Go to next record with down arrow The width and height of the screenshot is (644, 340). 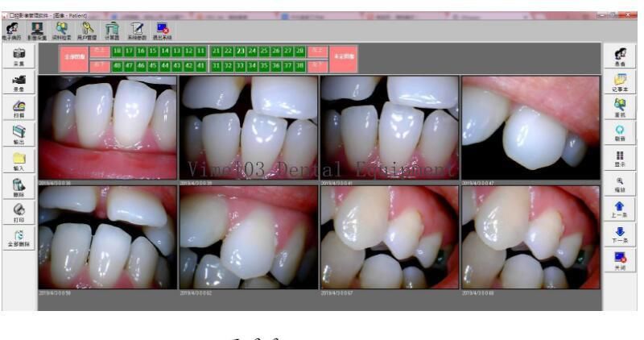pyautogui.click(x=620, y=234)
